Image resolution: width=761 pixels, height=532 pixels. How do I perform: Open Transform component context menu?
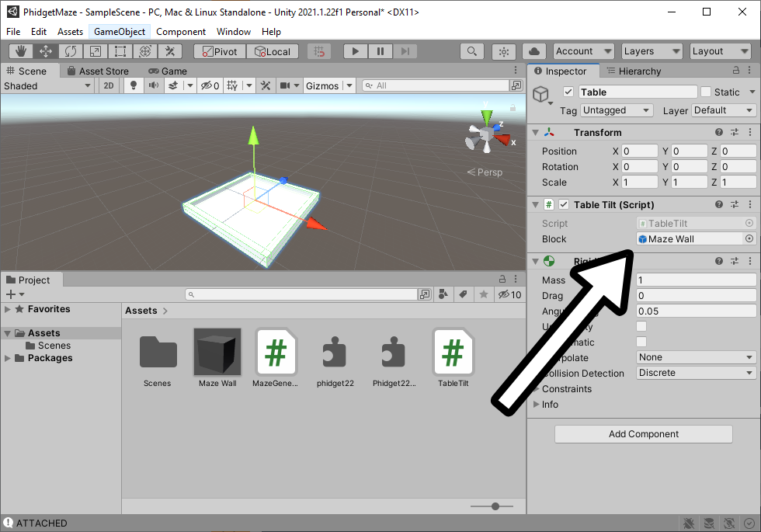750,132
